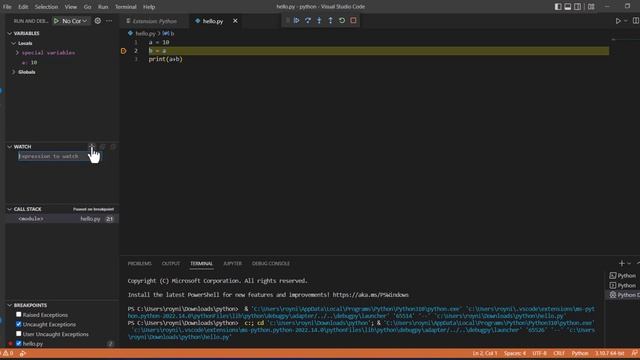
Task: Switch to the PROBLEMS panel tab
Action: [140, 264]
